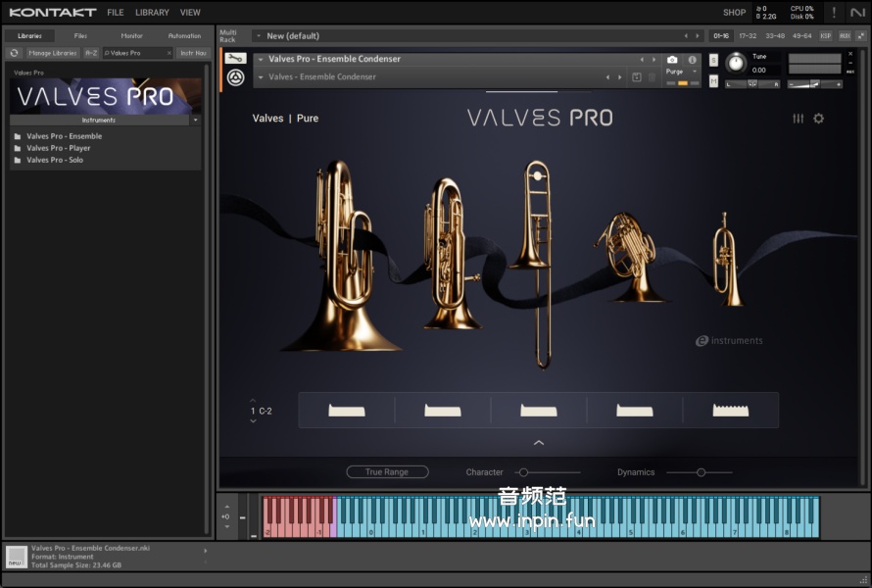Open dropdown arrow beside Instruments bar
This screenshot has height=588, width=872.
pos(196,121)
